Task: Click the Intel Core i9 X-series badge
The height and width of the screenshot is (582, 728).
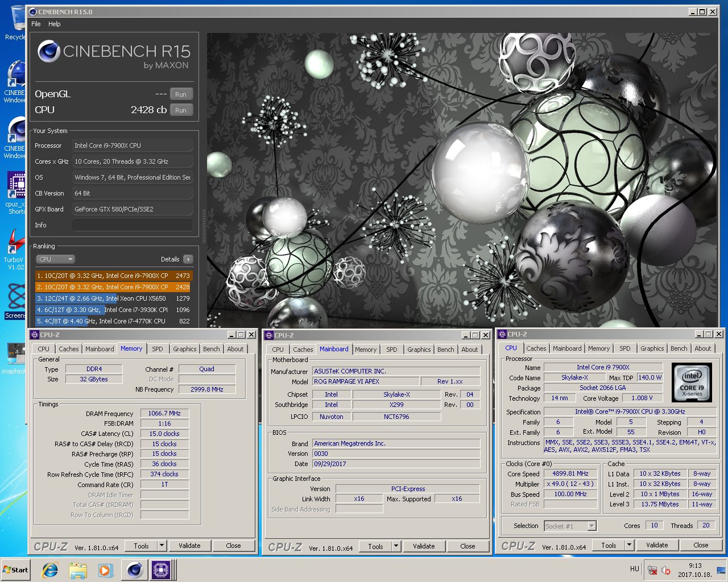Action: tap(692, 382)
